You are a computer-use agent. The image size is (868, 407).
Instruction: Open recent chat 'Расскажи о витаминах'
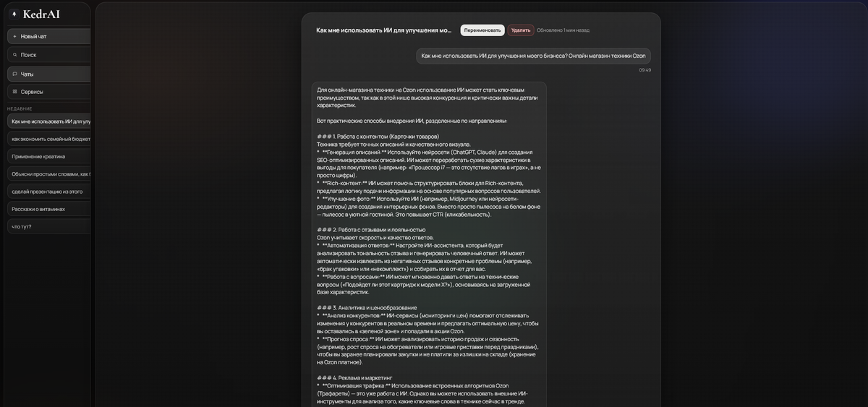49,209
